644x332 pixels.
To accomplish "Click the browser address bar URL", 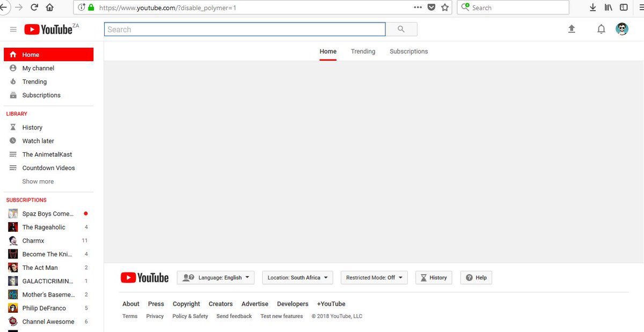I will (167, 8).
